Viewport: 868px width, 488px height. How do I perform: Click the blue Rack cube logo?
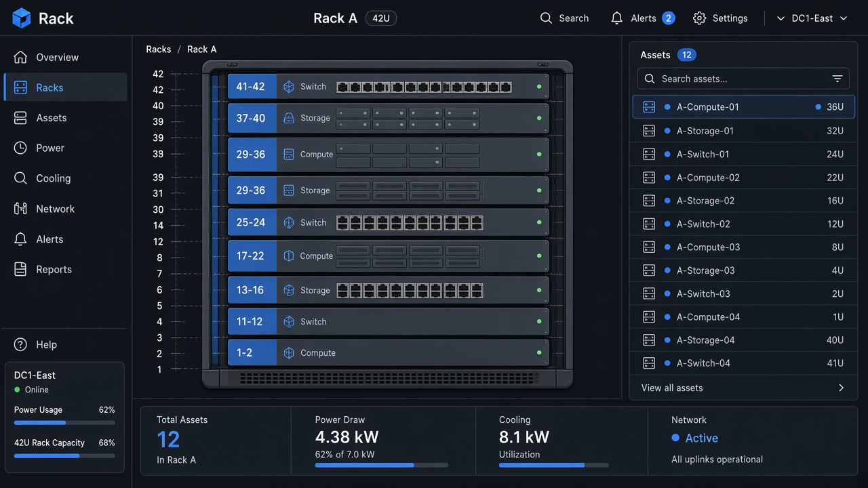click(x=22, y=18)
